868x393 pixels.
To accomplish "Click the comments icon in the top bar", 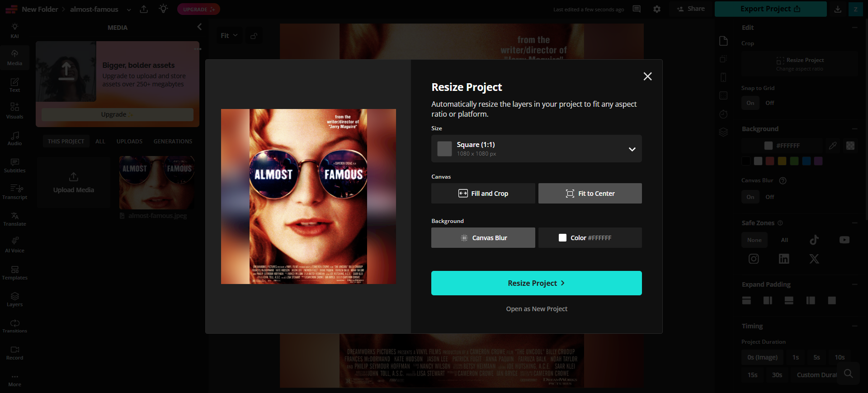I will click(637, 9).
